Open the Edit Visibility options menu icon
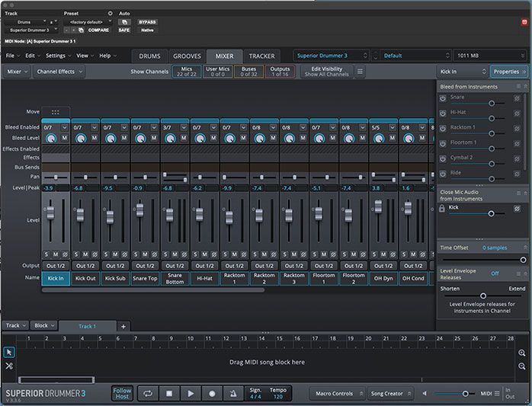Viewport: 532px width, 406px height. (360, 72)
